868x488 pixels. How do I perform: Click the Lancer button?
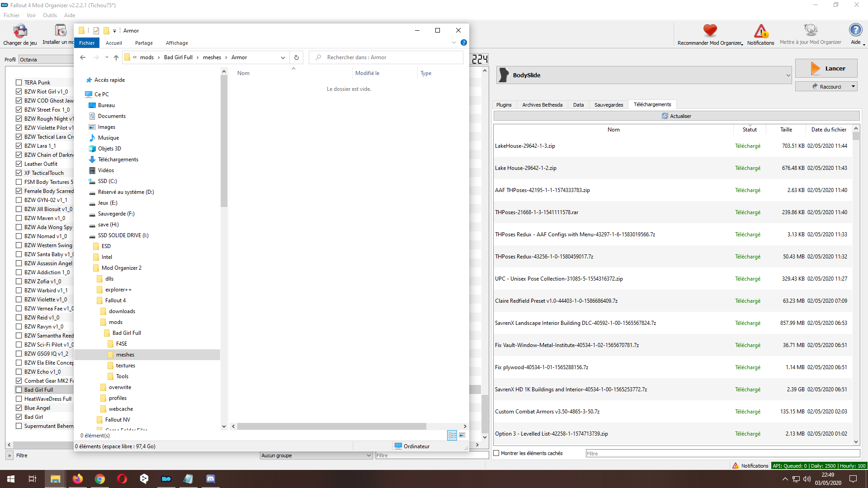826,68
